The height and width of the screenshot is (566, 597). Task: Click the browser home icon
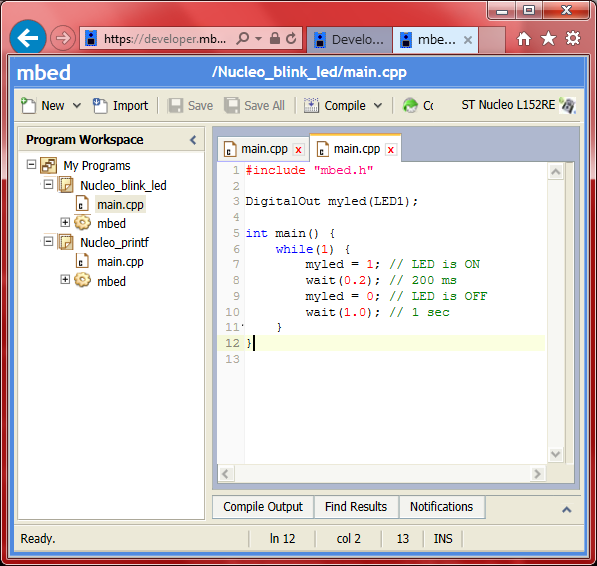click(524, 39)
